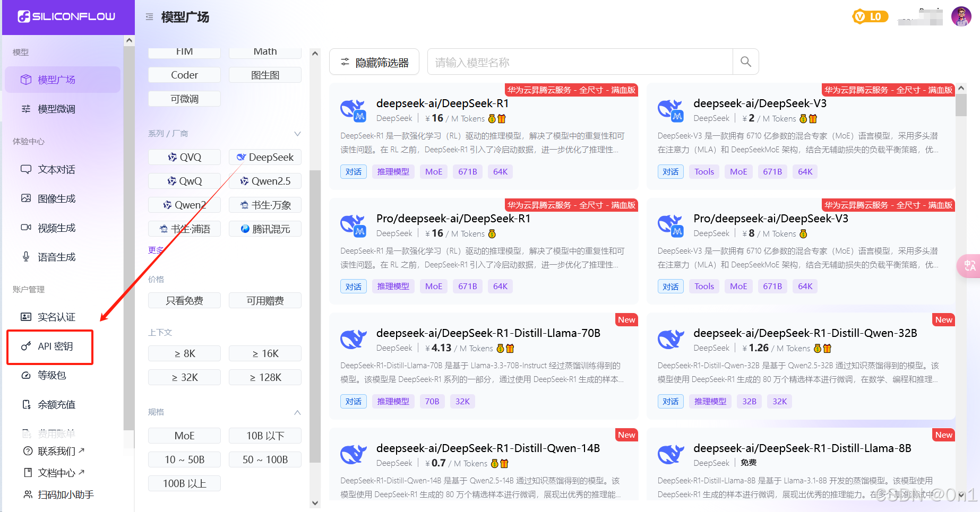This screenshot has height=512, width=980.
Task: Toggle the 腾讯混元 series filter
Action: 265,229
